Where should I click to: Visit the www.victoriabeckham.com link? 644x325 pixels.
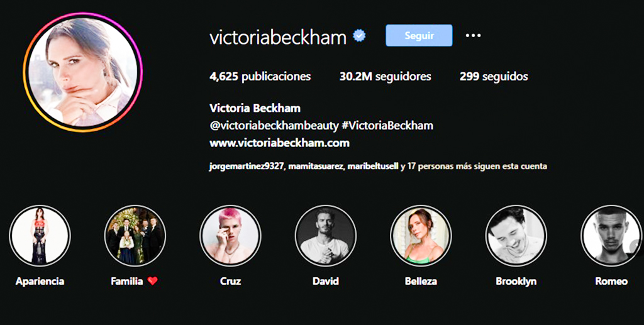click(279, 143)
